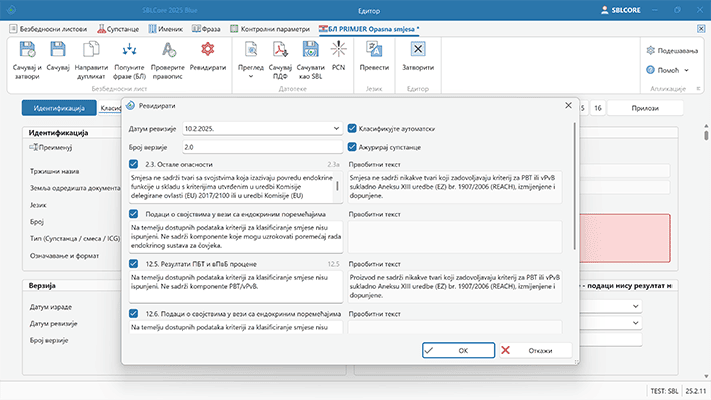
Task: Click the Превести translate icon
Action: tap(374, 49)
